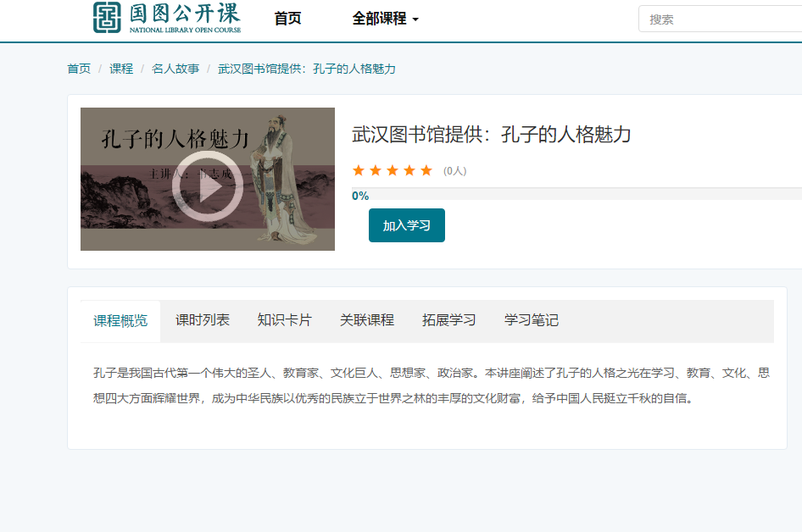
Task: Click 首页 in the breadcrumb trail
Action: (78, 69)
